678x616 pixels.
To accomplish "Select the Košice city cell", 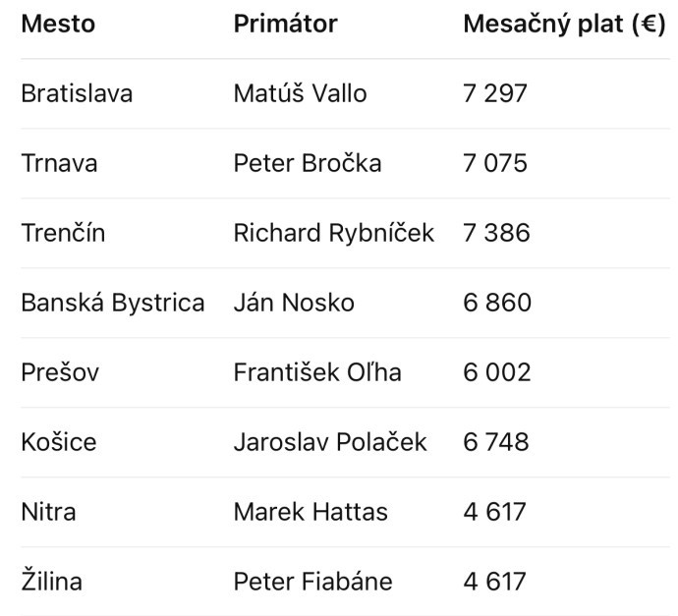I will coord(59,442).
